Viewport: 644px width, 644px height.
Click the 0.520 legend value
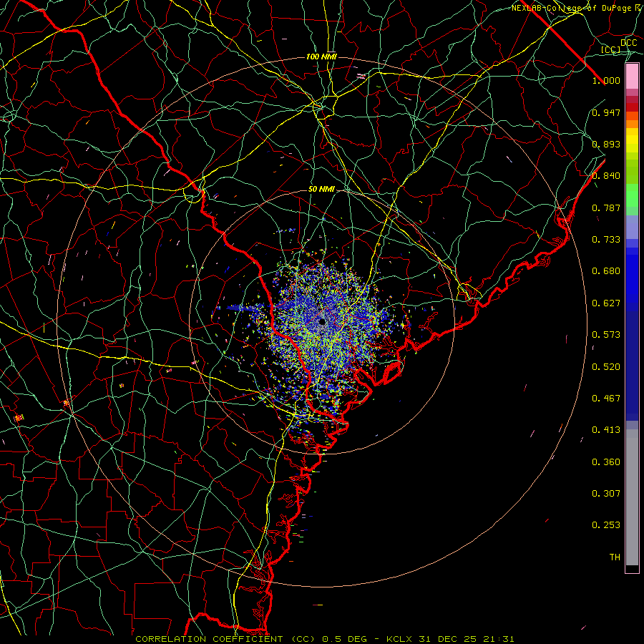click(x=606, y=367)
